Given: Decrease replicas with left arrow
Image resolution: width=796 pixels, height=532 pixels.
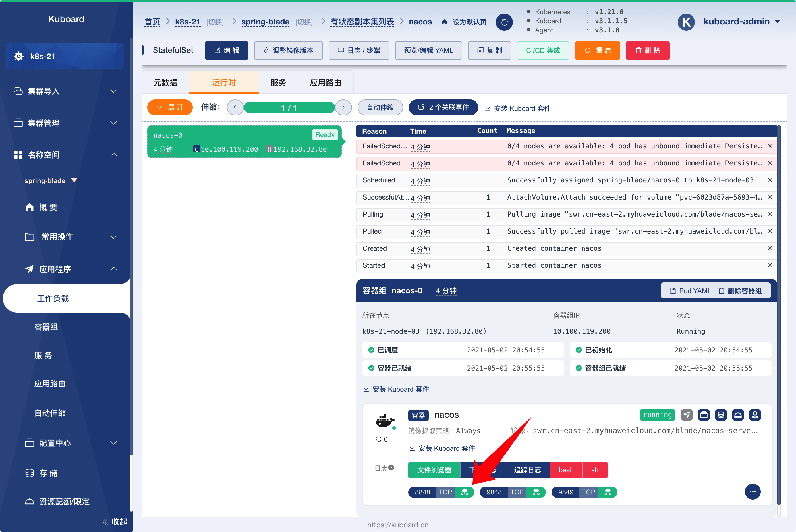Looking at the screenshot, I should coord(235,107).
